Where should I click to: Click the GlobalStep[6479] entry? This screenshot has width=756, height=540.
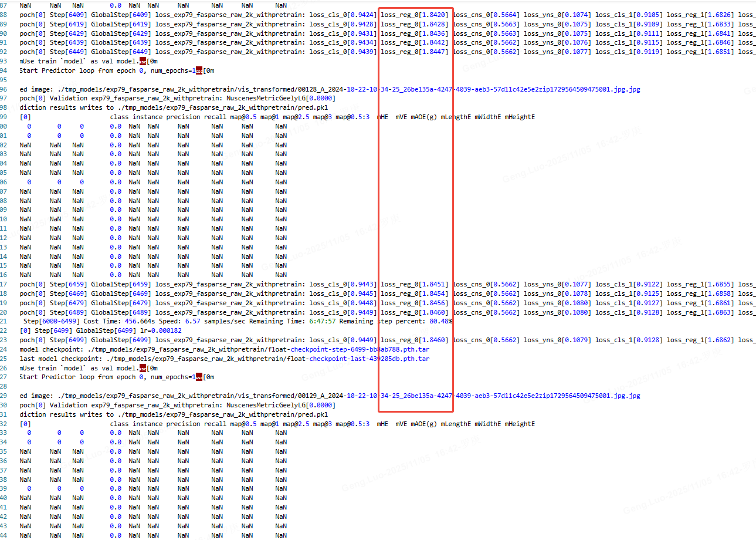121,303
